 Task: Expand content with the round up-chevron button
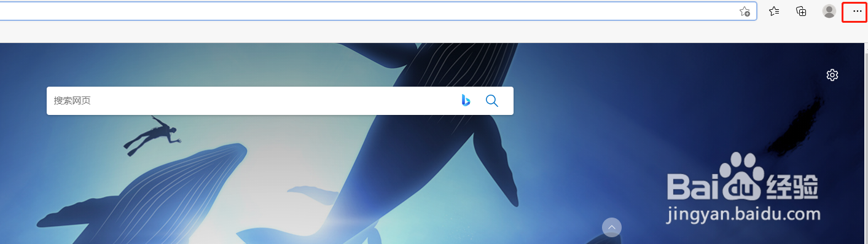click(x=612, y=227)
